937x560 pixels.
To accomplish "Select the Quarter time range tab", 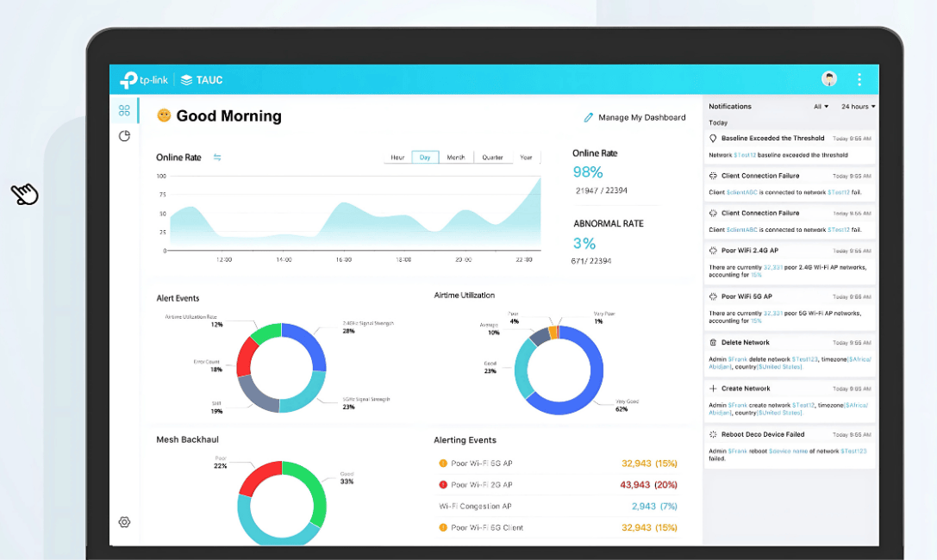I will [x=492, y=158].
